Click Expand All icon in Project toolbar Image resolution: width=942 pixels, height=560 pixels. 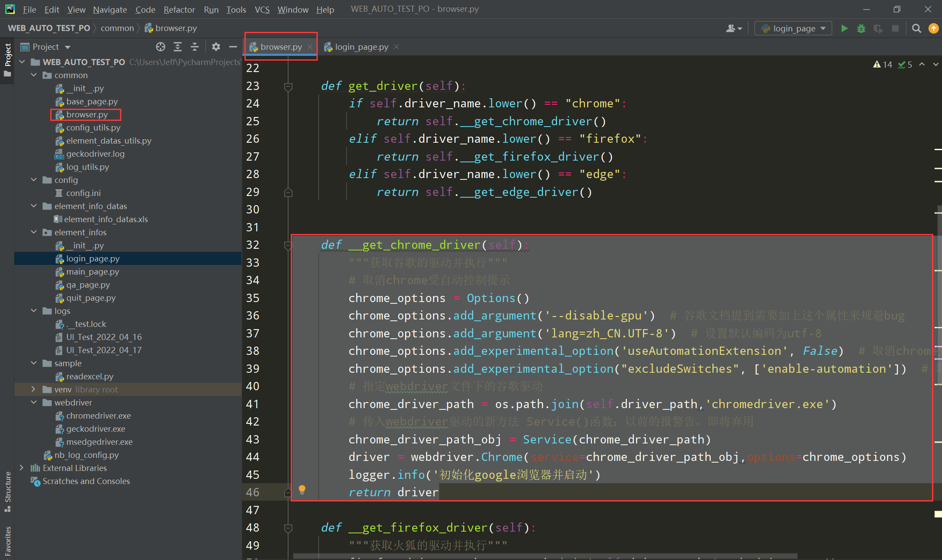click(x=178, y=47)
